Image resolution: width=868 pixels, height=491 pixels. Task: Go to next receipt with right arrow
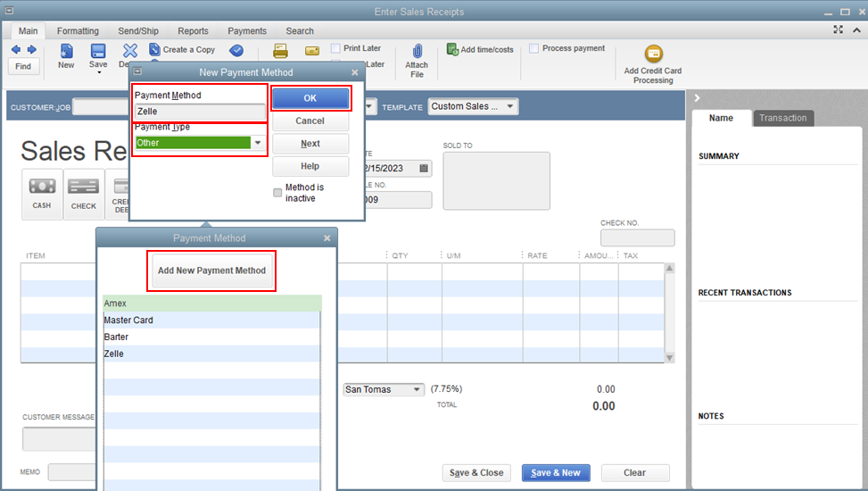point(31,50)
